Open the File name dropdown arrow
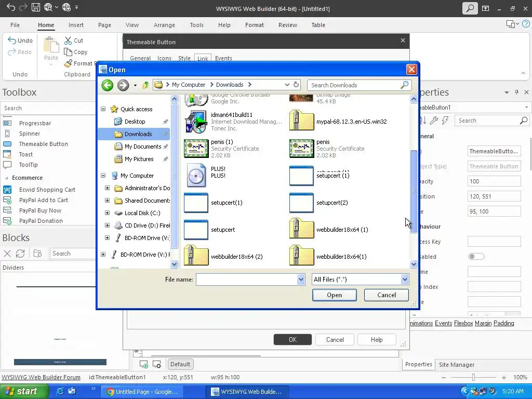Viewport: 532px width, 399px height. coord(301,279)
